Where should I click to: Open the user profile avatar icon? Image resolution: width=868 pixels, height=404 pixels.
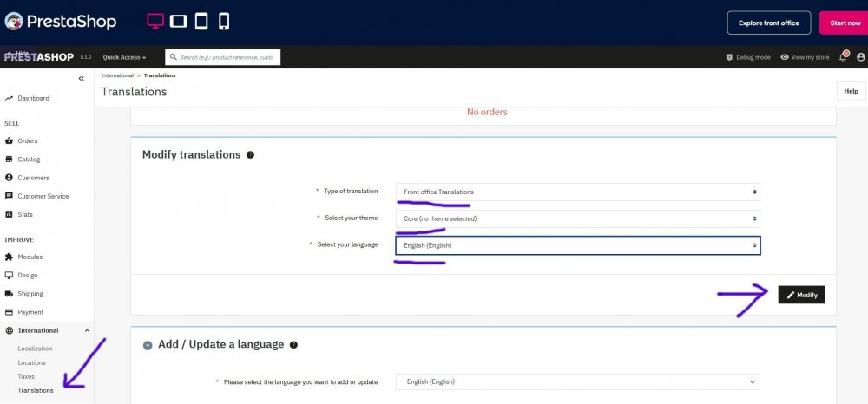860,57
